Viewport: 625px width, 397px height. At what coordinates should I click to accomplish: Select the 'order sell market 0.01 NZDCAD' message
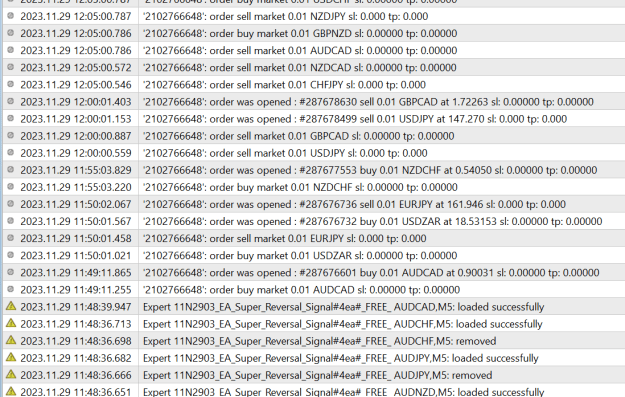click(299, 68)
